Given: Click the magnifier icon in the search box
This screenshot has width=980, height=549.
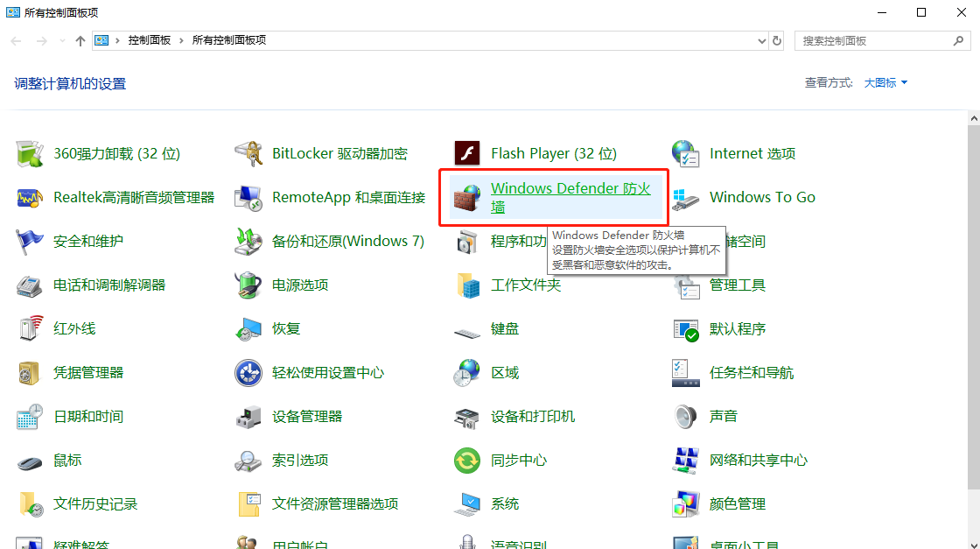Looking at the screenshot, I should pyautogui.click(x=958, y=40).
